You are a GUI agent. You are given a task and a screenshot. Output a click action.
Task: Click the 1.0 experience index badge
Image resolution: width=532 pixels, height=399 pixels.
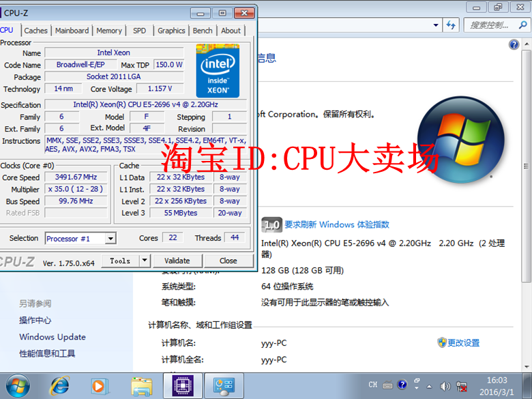click(271, 224)
